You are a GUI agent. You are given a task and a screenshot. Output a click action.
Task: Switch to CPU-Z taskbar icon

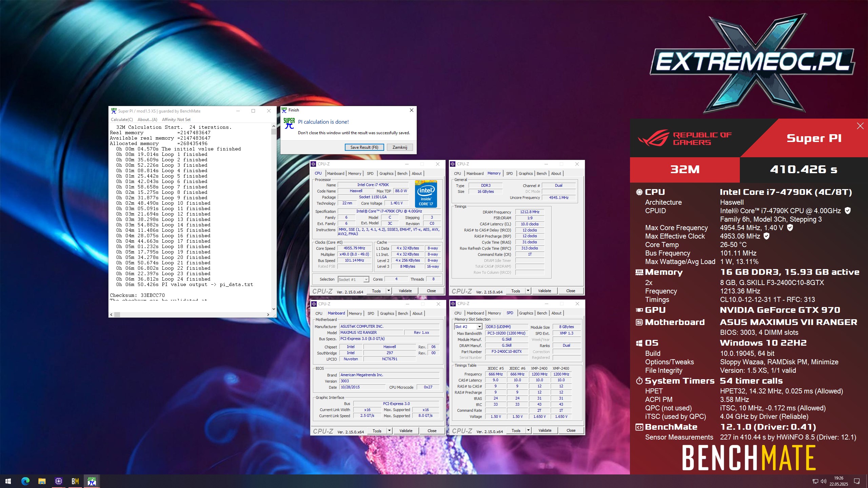(58, 481)
